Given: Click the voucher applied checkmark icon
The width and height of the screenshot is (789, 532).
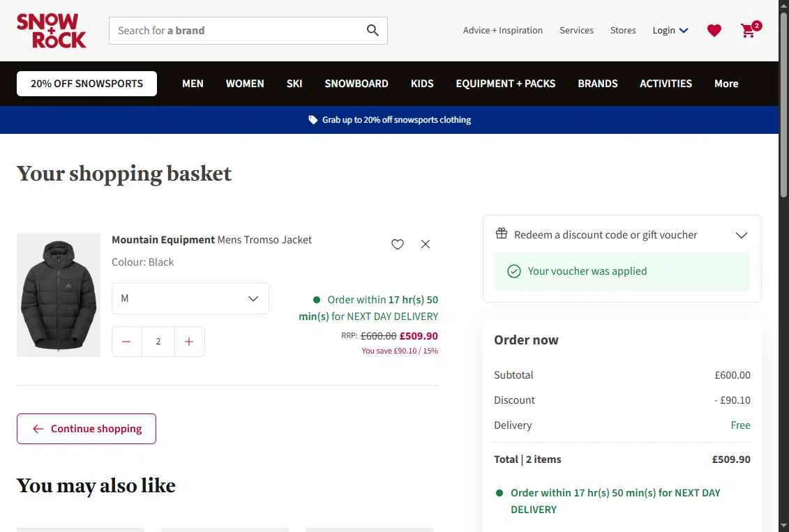Looking at the screenshot, I should (x=513, y=271).
